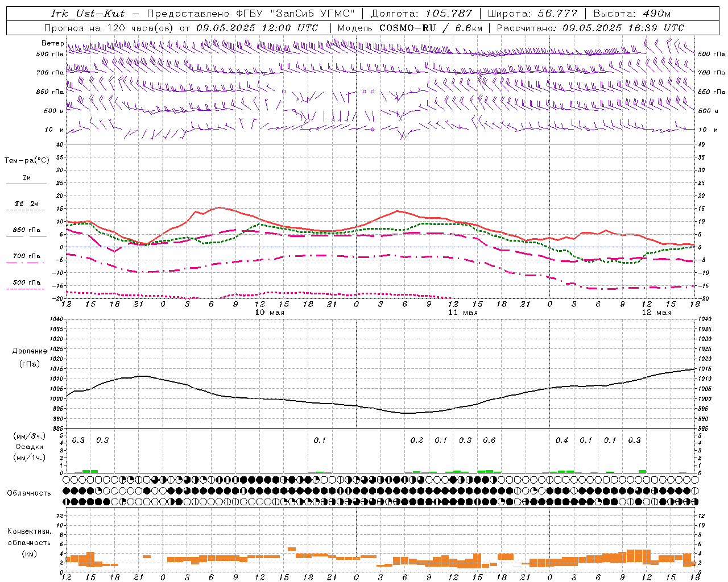The image size is (728, 582).
Task: Click the left 500 м wind level label
Action: point(54,111)
